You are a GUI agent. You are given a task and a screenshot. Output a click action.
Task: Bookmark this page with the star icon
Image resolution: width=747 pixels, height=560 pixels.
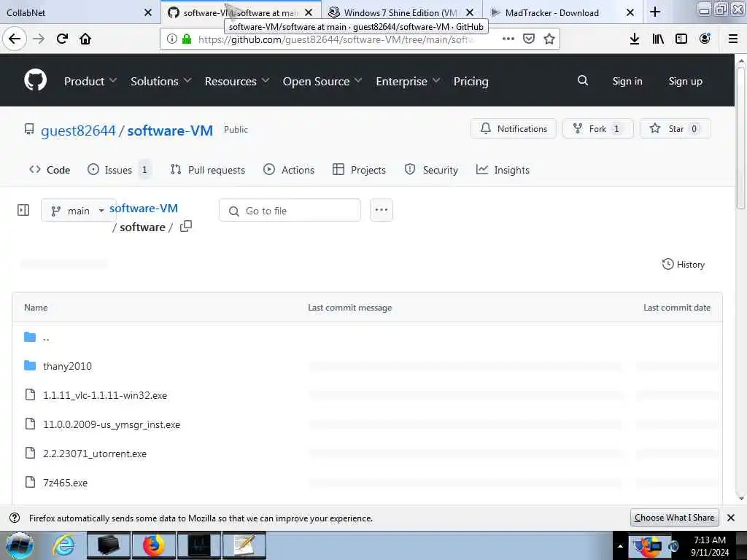549,39
